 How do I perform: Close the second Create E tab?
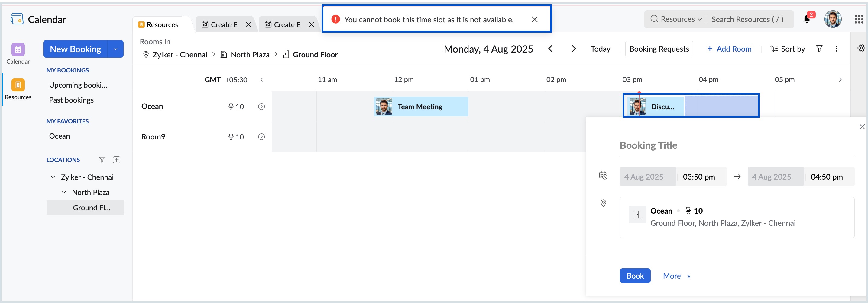(x=311, y=24)
